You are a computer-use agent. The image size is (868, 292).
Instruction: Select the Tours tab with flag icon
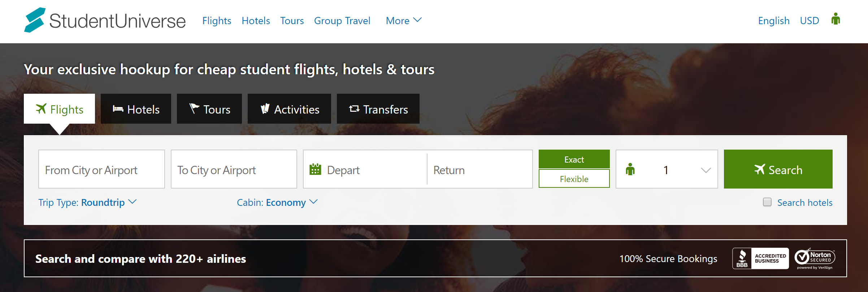(x=209, y=109)
